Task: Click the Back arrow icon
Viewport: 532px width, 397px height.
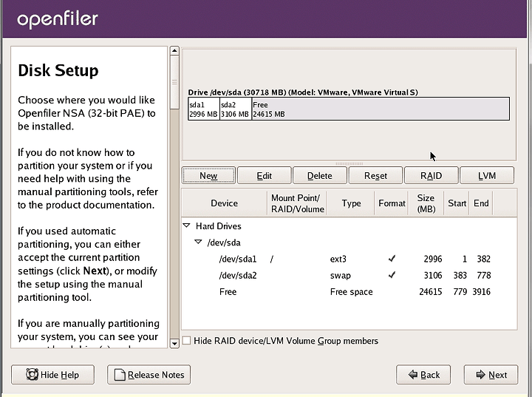Action: coord(413,375)
